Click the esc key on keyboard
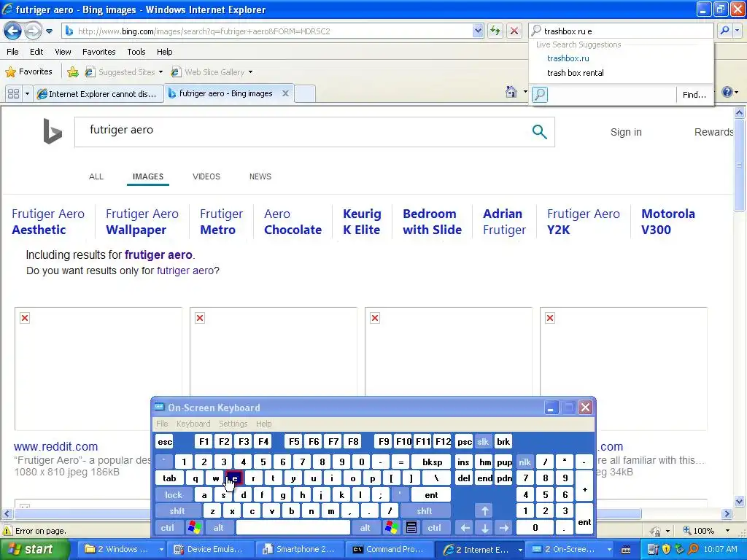The image size is (747, 560). coord(165,441)
